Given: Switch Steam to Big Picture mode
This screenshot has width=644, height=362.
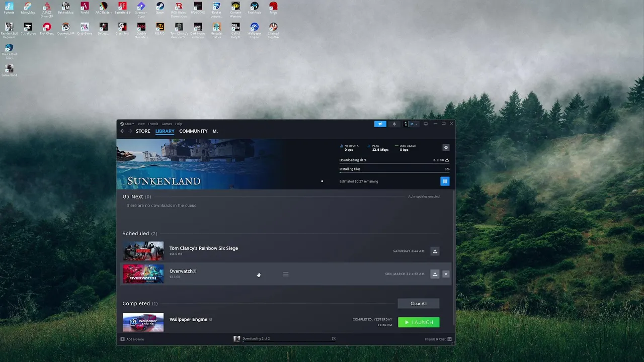Looking at the screenshot, I should pos(426,124).
